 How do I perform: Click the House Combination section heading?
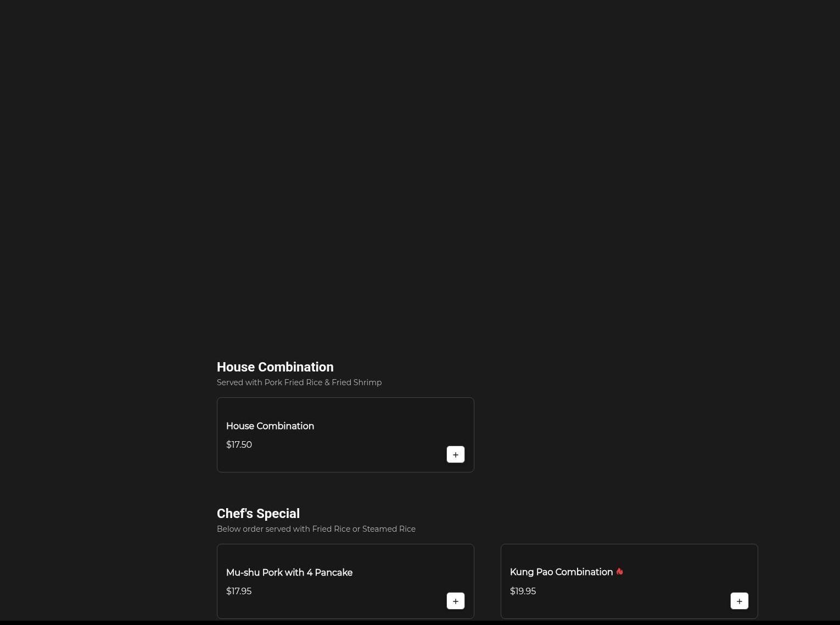click(x=275, y=367)
